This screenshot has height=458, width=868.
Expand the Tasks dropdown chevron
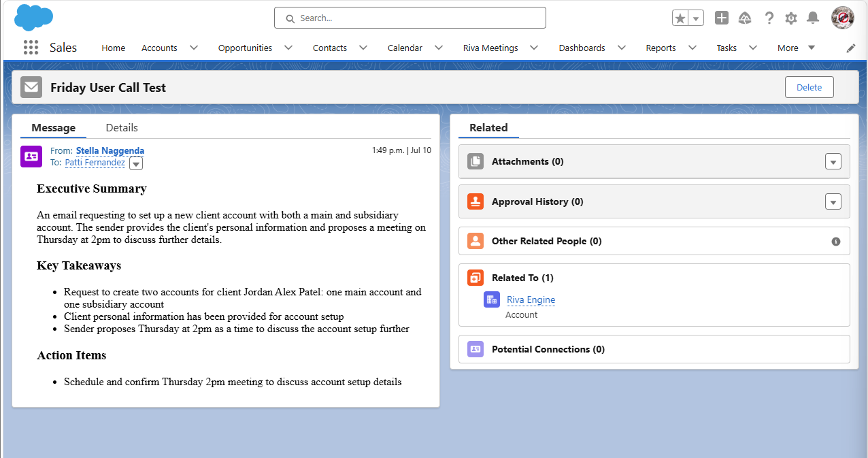753,48
